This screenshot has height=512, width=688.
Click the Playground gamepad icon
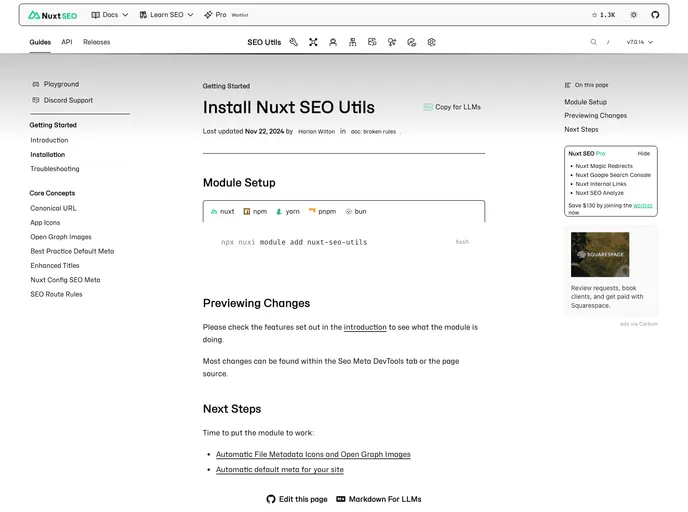pyautogui.click(x=36, y=84)
